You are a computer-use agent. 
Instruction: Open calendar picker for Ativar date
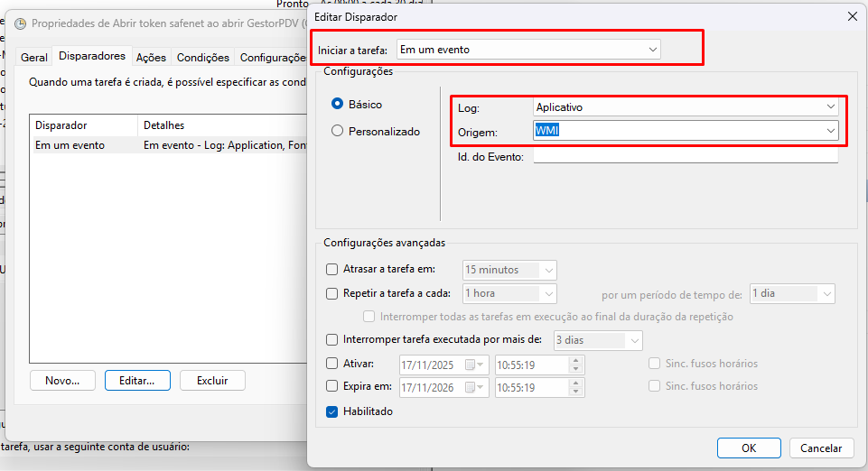coord(474,365)
